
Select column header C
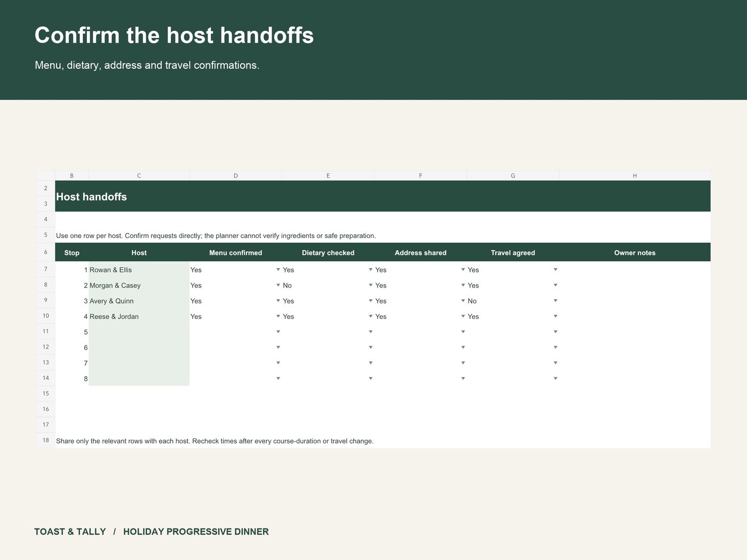139,175
